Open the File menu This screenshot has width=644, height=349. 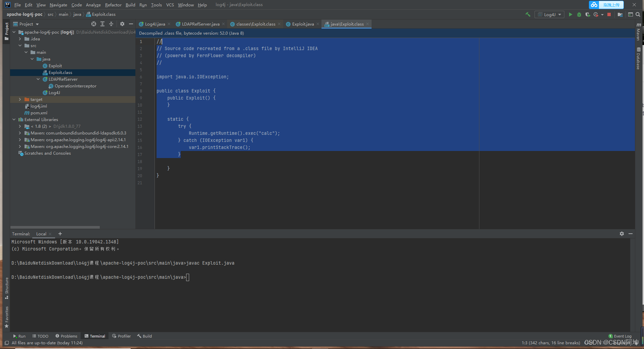(x=17, y=5)
